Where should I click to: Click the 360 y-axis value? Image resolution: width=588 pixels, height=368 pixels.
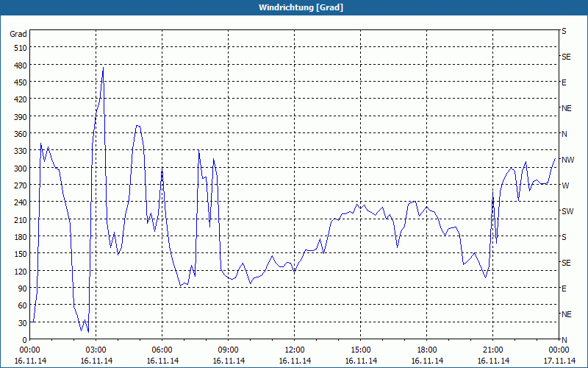(x=21, y=134)
